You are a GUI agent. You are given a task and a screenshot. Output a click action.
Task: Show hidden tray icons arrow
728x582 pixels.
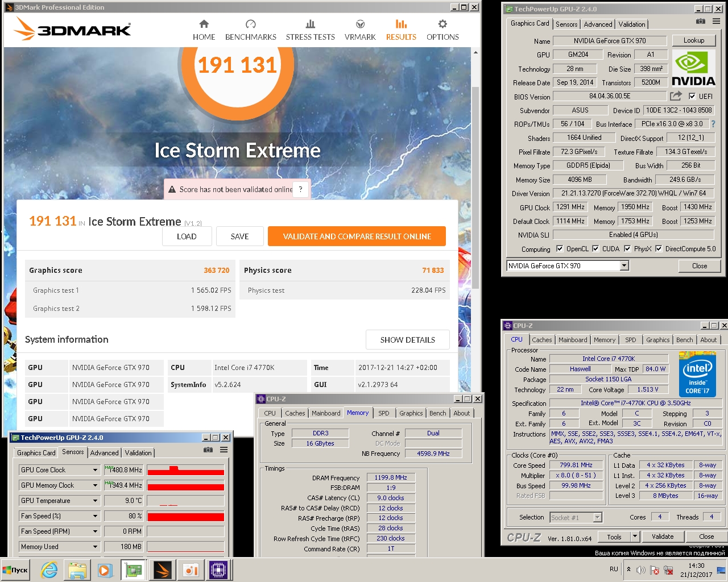coord(628,569)
